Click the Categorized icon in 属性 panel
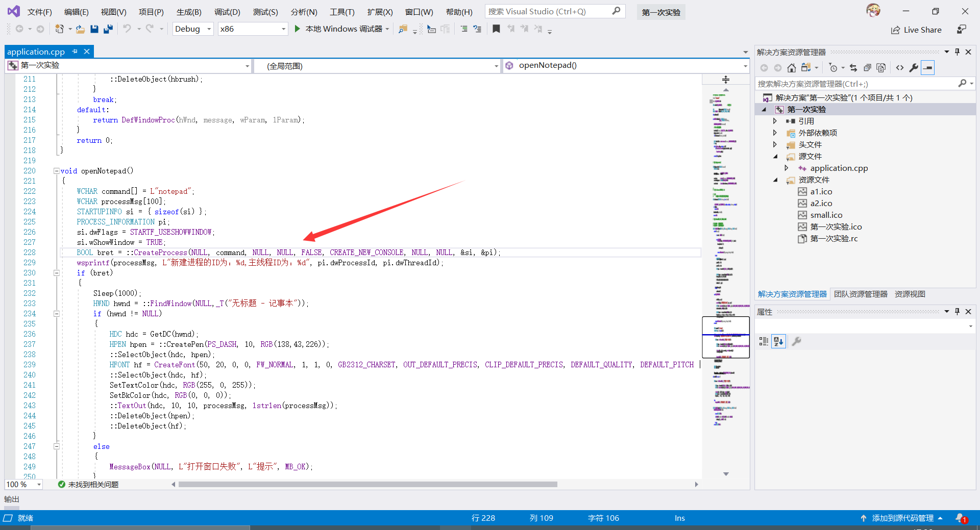 tap(764, 342)
